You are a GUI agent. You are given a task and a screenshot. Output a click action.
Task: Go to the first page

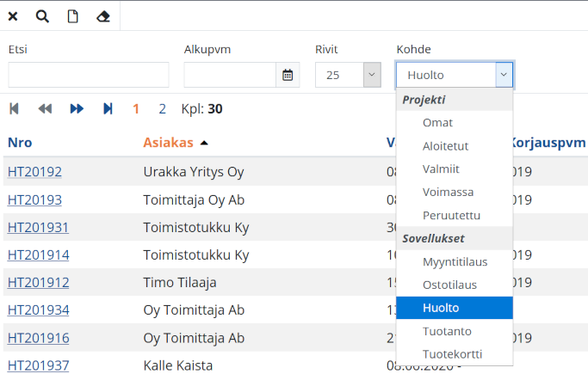click(x=14, y=108)
